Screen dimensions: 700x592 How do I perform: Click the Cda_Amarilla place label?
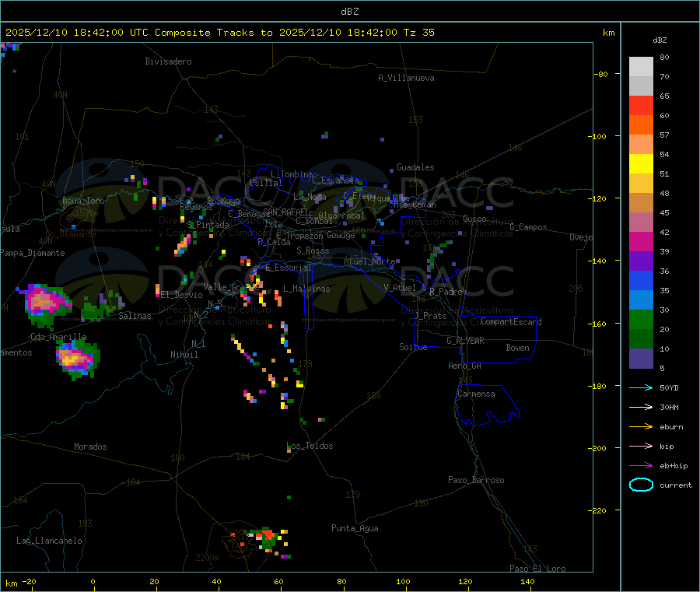point(58,337)
